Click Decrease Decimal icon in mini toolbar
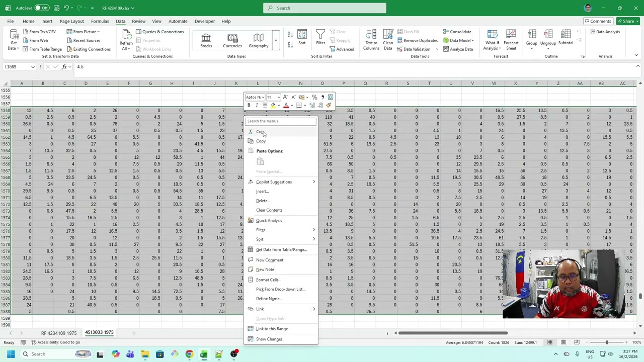Screen dimensions: 644x362 320,105
